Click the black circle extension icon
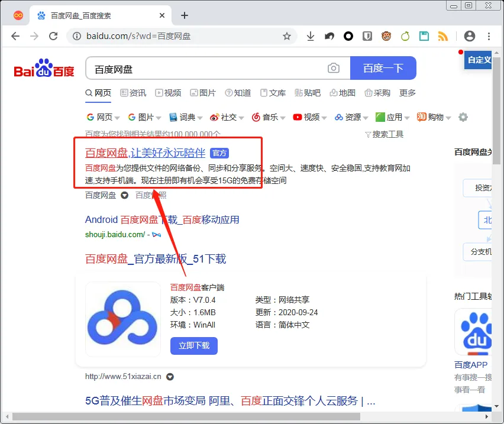Screen dimensions: 504x424 pos(348,36)
